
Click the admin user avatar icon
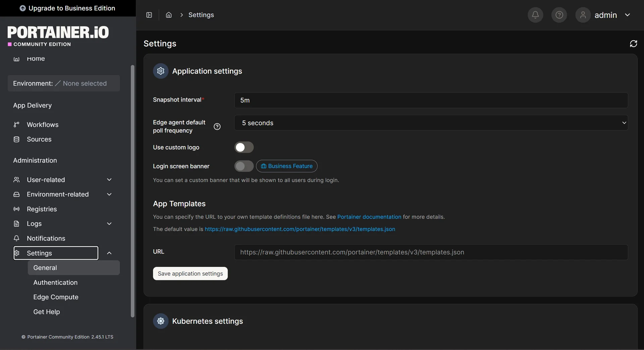click(x=583, y=15)
